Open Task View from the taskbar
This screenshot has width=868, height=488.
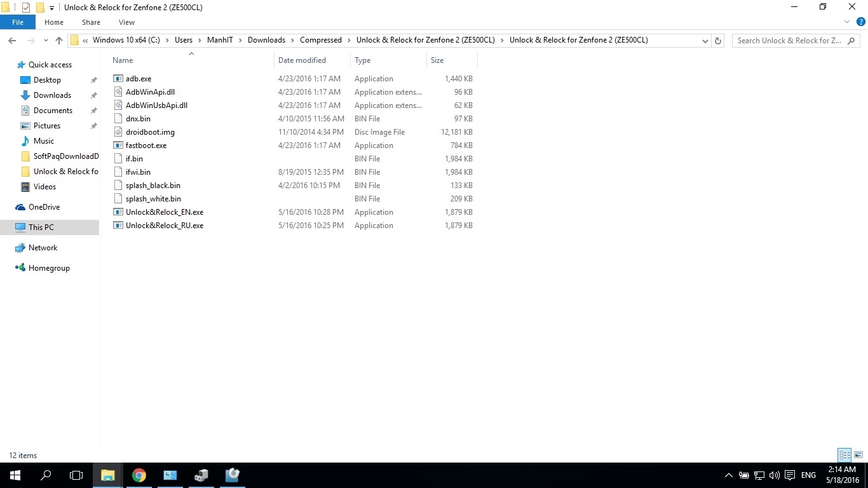click(76, 475)
